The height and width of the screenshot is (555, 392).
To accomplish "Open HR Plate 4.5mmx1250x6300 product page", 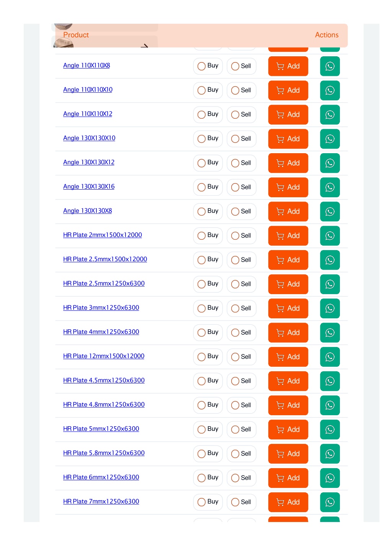I will (x=104, y=380).
